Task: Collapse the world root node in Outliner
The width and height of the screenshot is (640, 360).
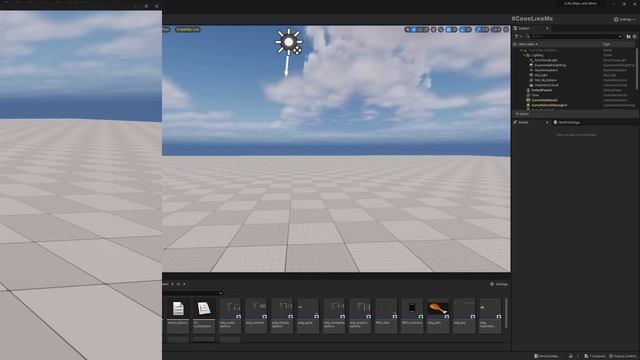Action: 521,50
